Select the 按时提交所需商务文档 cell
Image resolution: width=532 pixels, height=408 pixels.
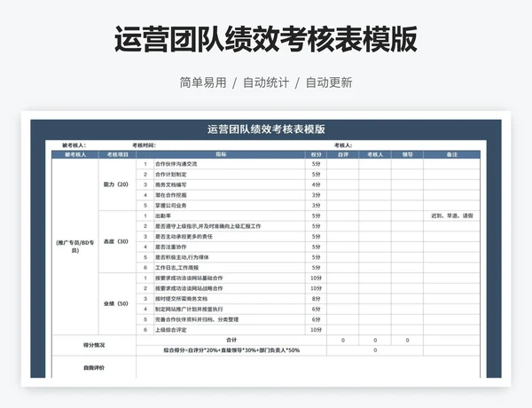click(x=230, y=299)
